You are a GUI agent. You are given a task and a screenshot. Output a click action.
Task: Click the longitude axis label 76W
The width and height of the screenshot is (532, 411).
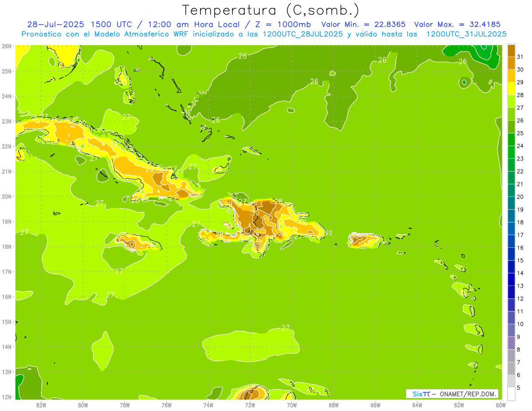coord(166,405)
